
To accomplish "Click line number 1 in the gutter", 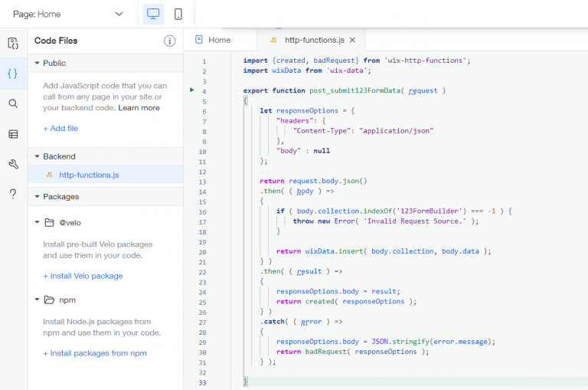I will pos(204,61).
